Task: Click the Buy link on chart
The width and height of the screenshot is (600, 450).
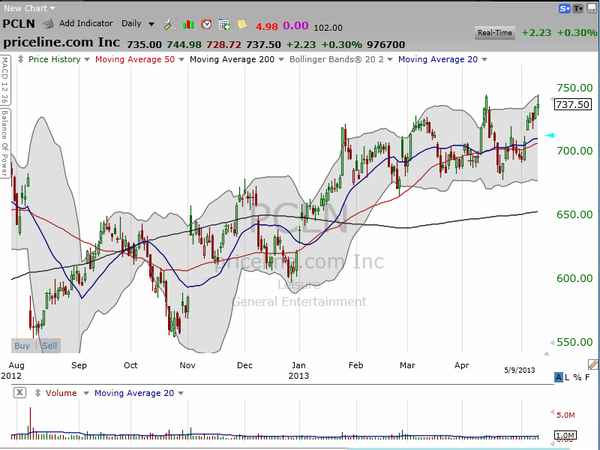Action: point(22,346)
